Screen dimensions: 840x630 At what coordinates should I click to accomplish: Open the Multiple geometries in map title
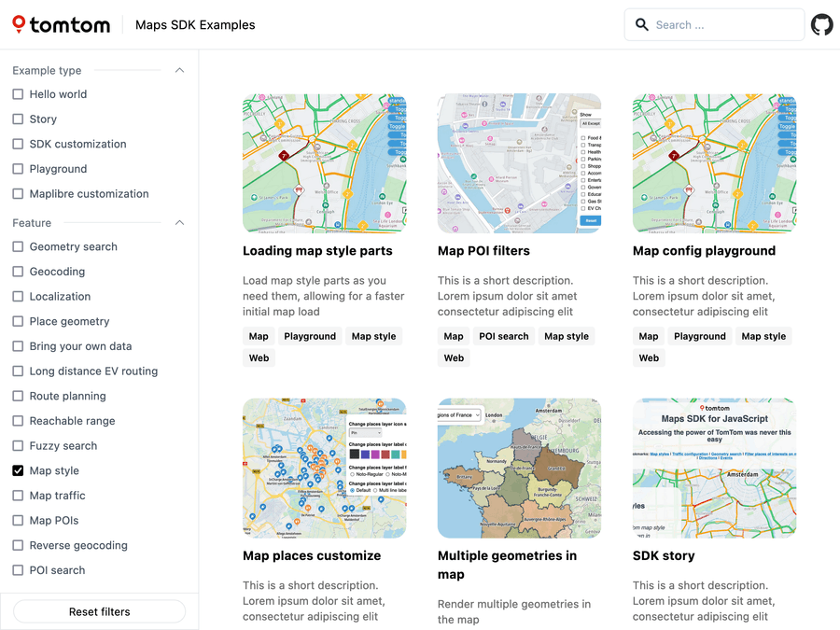coord(507,565)
